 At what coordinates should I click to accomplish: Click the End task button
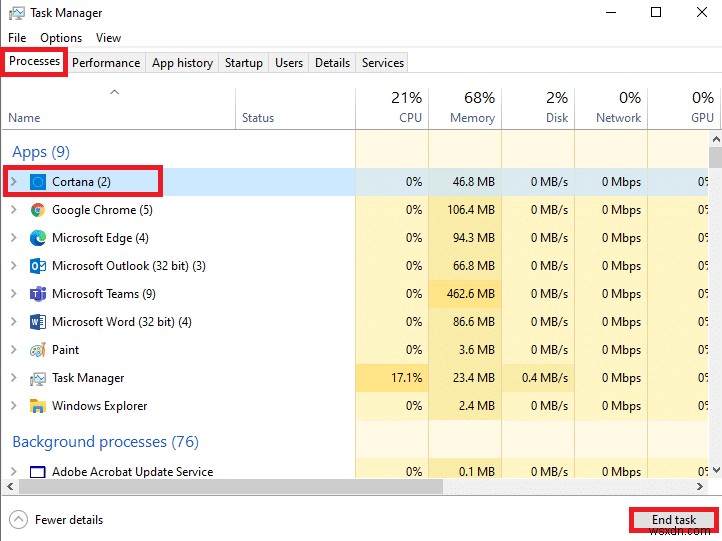tap(674, 520)
